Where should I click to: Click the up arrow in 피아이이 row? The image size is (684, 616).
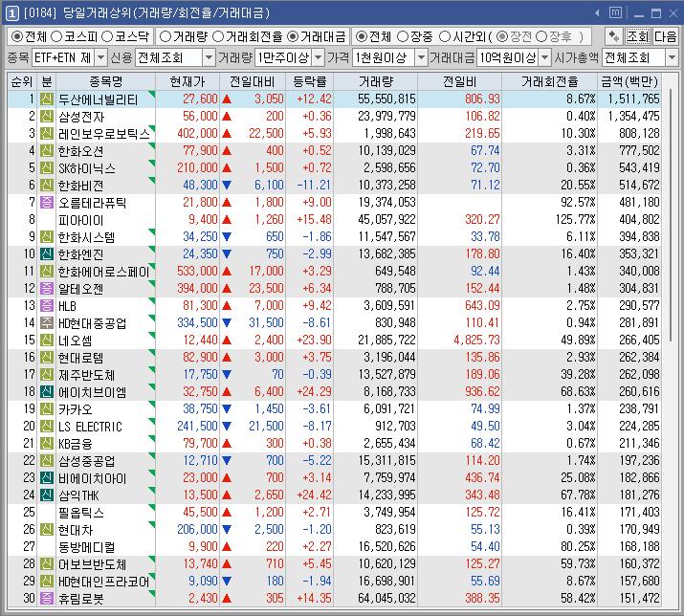point(227,219)
